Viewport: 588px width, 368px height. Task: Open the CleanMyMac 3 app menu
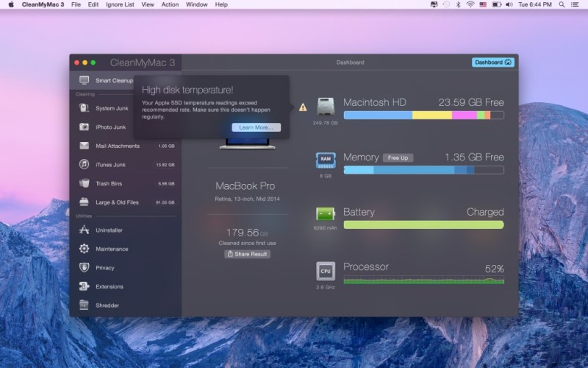pyautogui.click(x=43, y=4)
